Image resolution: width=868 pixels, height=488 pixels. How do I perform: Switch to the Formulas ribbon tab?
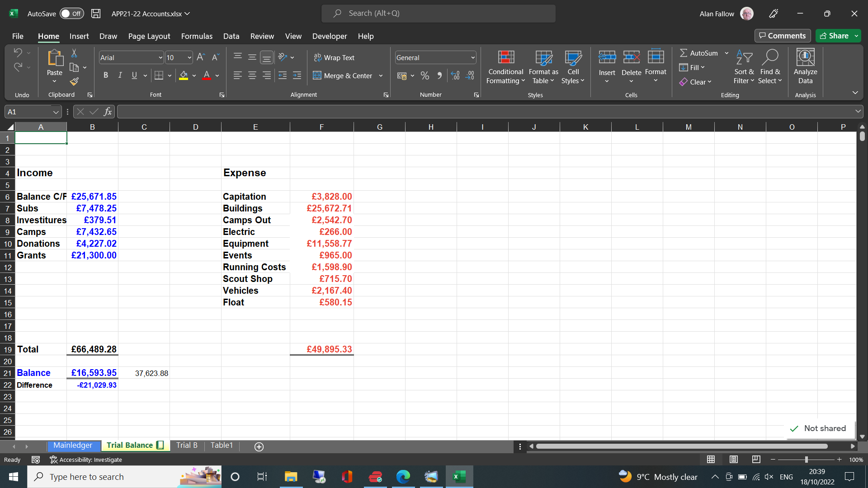coord(197,36)
